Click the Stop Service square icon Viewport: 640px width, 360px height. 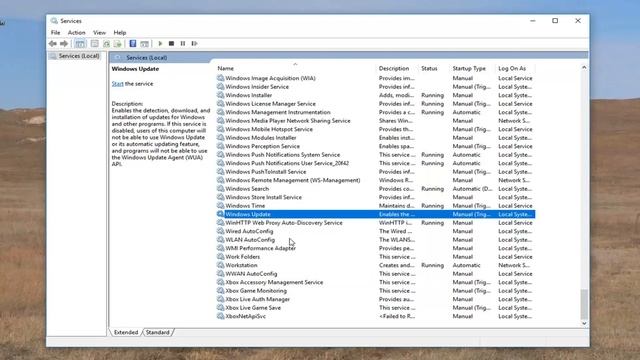point(171,44)
